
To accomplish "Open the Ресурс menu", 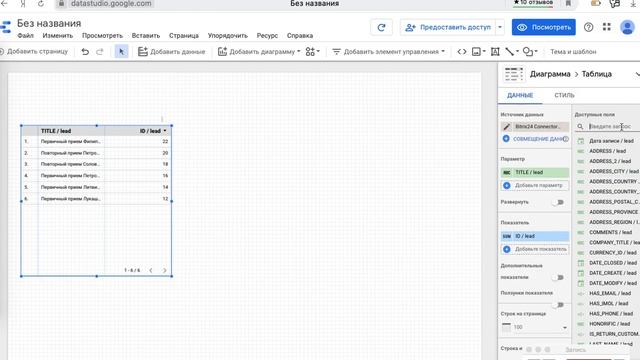I will click(x=267, y=36).
